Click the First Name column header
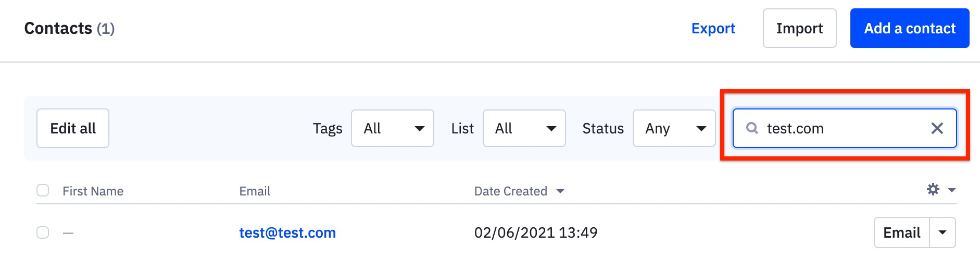This screenshot has width=980, height=270. [x=93, y=191]
